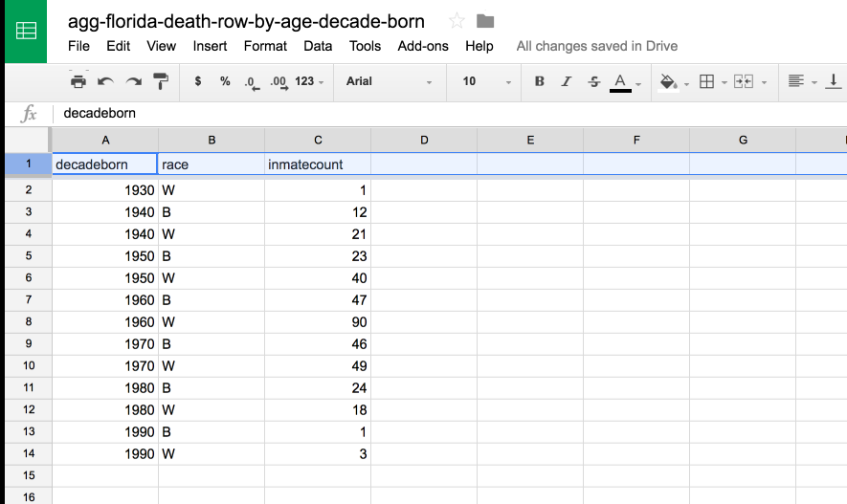Click the spreadsheet title to rename
The width and height of the screenshot is (847, 504).
246,22
